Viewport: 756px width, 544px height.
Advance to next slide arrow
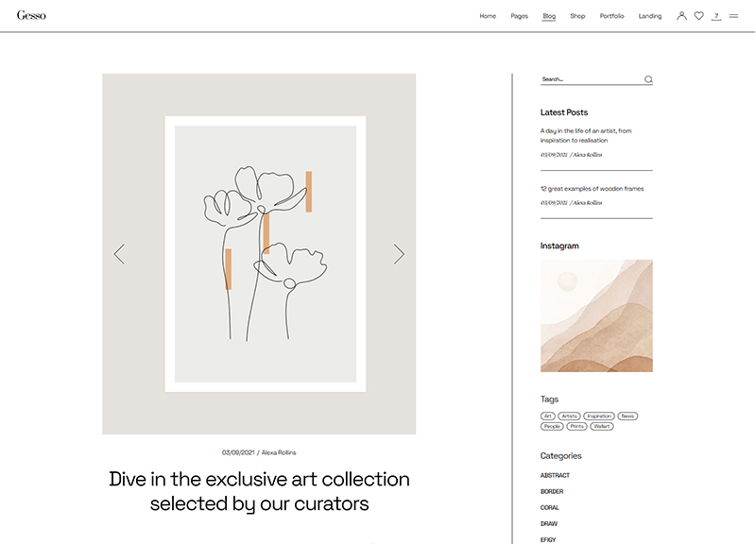[x=399, y=254]
